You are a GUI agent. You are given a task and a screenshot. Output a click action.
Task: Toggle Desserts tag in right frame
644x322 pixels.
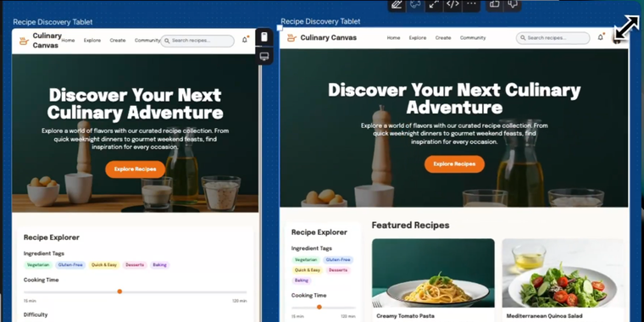tap(338, 270)
